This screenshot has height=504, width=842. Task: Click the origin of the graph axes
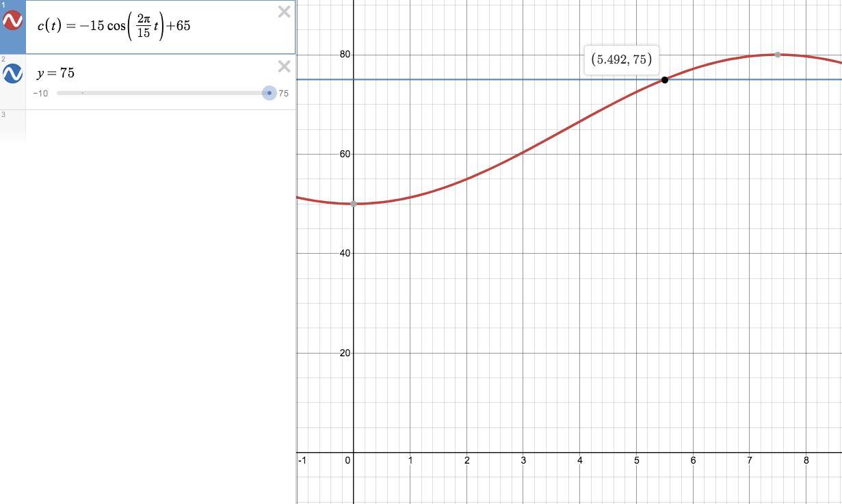click(354, 452)
